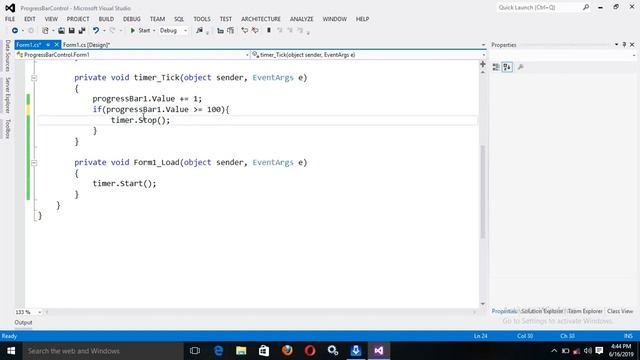This screenshot has width=640, height=360.
Task: Click the Quick Launch search box
Action: point(543,7)
